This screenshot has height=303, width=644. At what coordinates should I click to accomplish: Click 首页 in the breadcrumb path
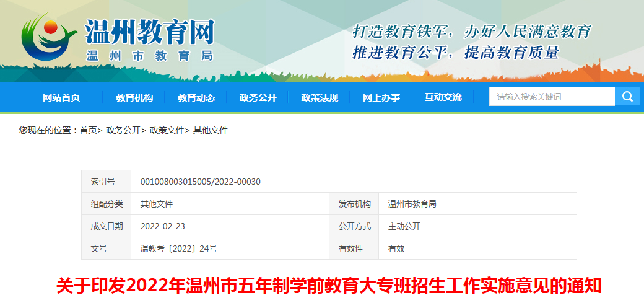88,130
